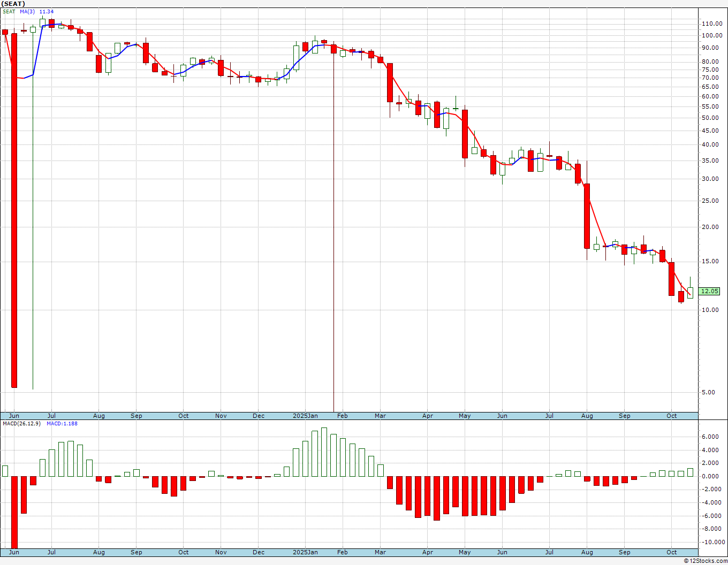
Task: Click the (SEAT) chart title
Action: pyautogui.click(x=13, y=4)
